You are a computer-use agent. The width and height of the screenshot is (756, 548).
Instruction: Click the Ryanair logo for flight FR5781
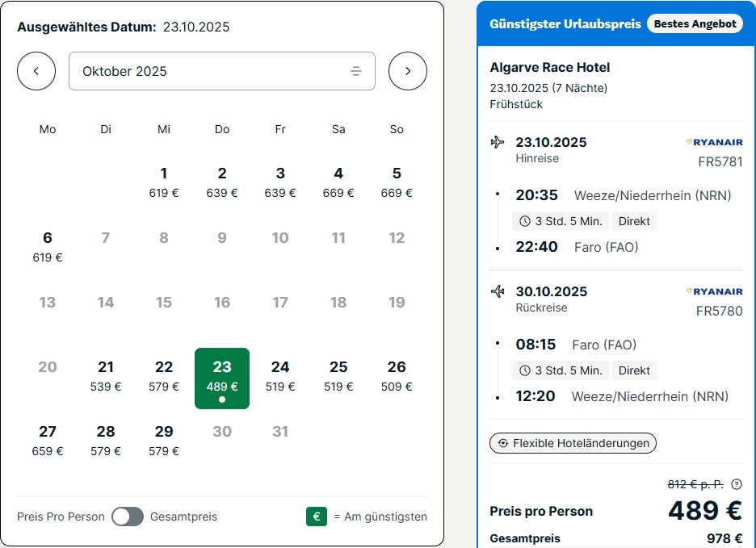pyautogui.click(x=714, y=142)
